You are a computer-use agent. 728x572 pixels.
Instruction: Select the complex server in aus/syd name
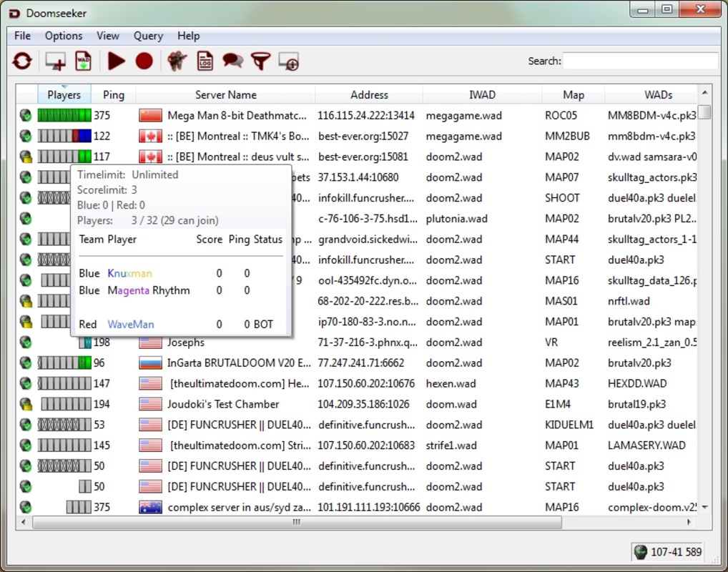[239, 508]
